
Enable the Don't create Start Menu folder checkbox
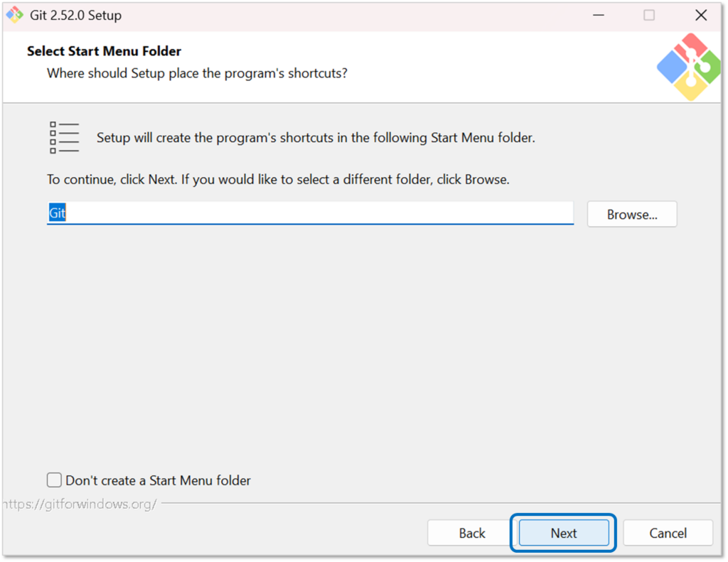tap(55, 480)
